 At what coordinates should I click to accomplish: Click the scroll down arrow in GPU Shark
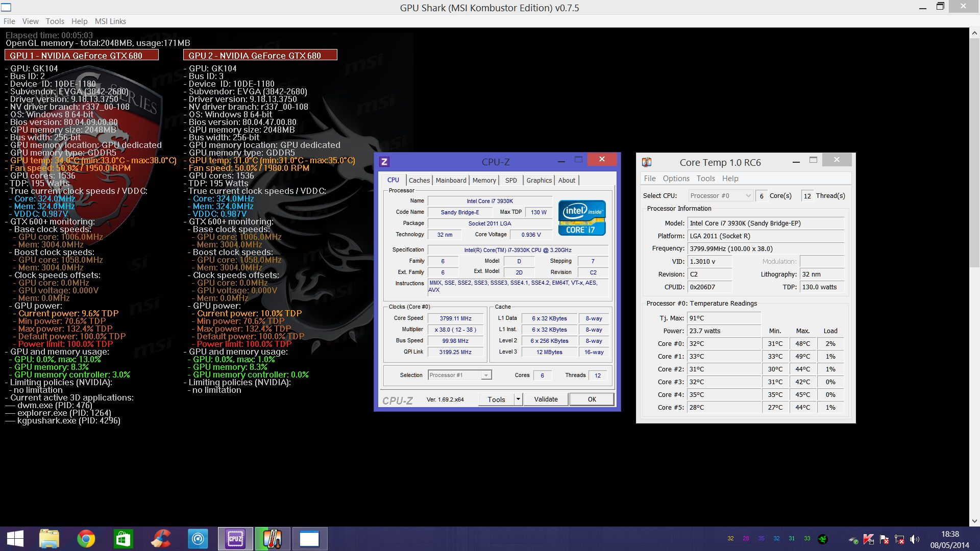click(x=975, y=521)
